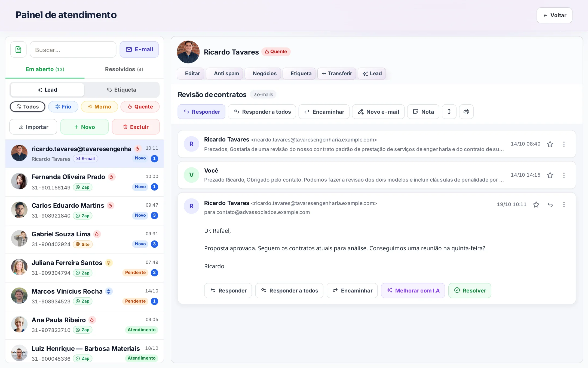Switch to the Etiqueta segment
The height and width of the screenshot is (368, 588).
tap(122, 90)
